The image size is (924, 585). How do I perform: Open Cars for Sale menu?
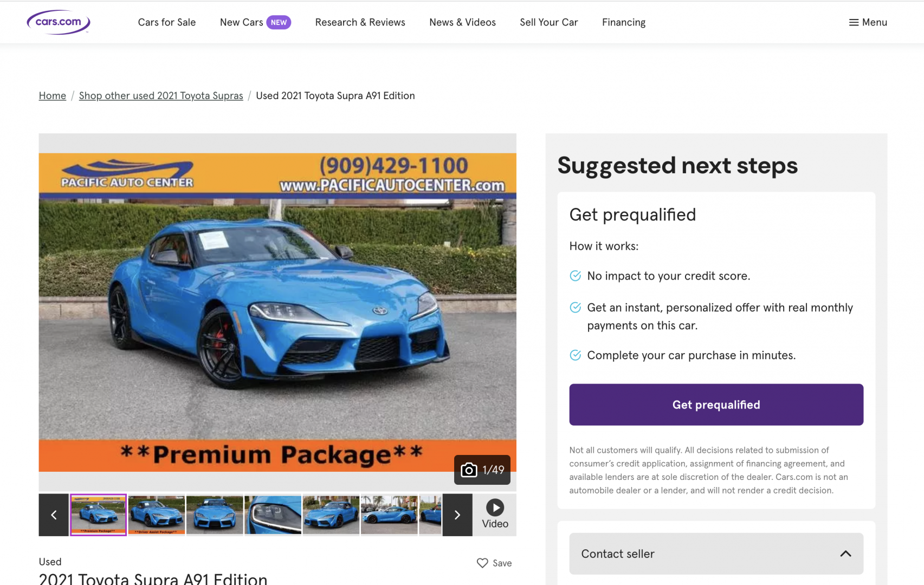(167, 22)
